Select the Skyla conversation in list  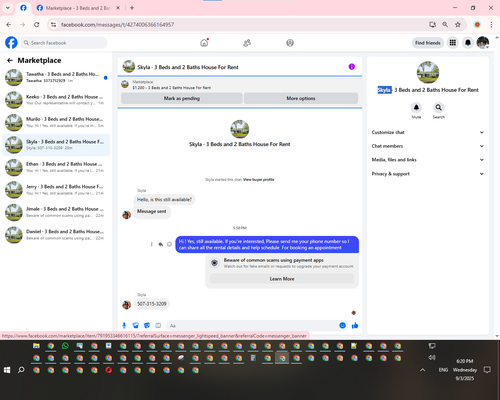pos(56,145)
